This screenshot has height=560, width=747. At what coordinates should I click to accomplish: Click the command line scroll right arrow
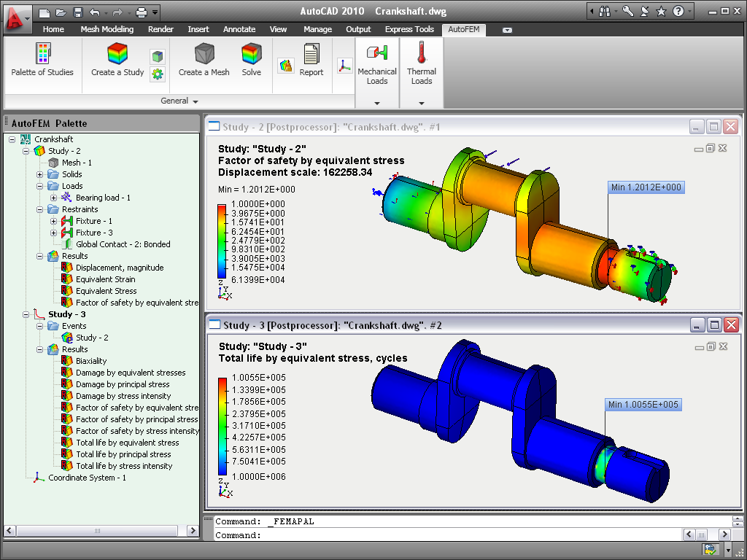pyautogui.click(x=724, y=534)
